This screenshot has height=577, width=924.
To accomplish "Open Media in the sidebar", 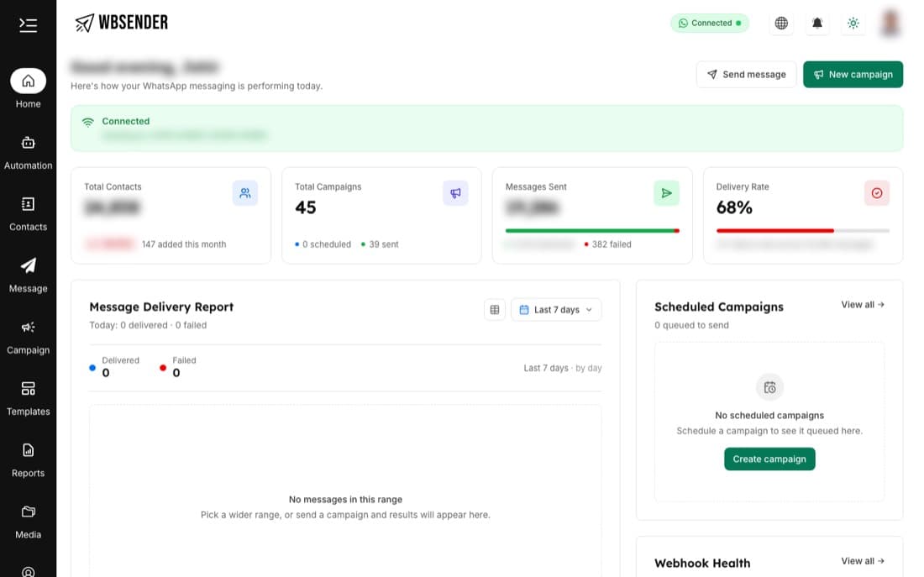I will point(28,522).
